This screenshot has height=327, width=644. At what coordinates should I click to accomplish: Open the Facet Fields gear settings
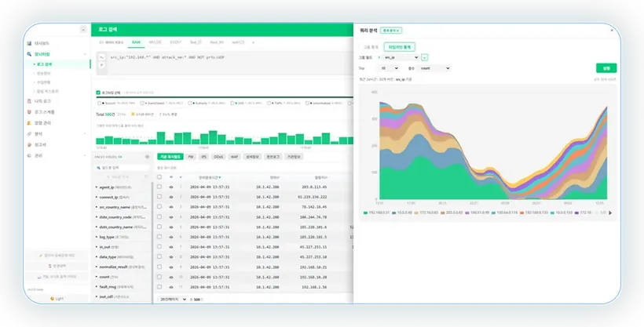pos(147,157)
